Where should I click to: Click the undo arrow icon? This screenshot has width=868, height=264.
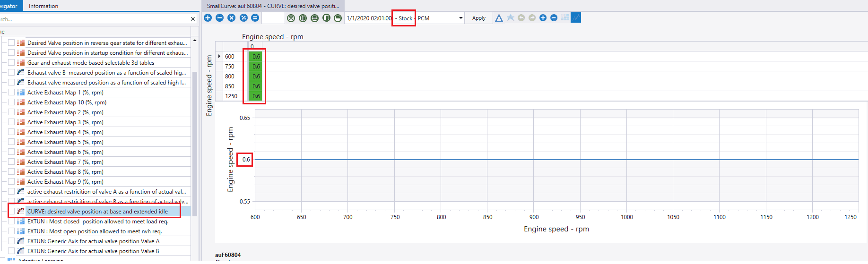tap(521, 17)
